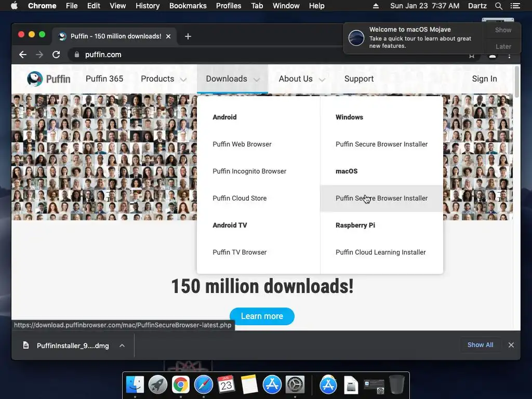Close the Puffin - 150 million downloads tab
This screenshot has width=532, height=399.
168,36
